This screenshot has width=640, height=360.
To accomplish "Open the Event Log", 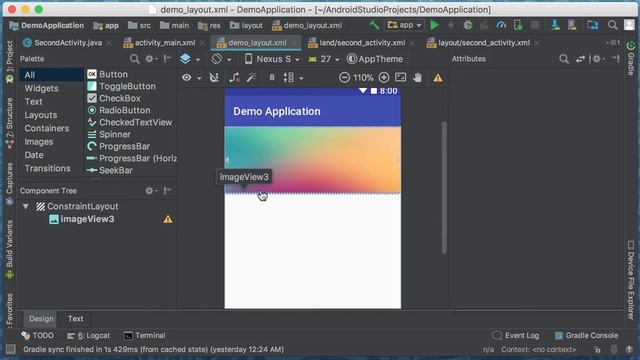I will point(516,336).
